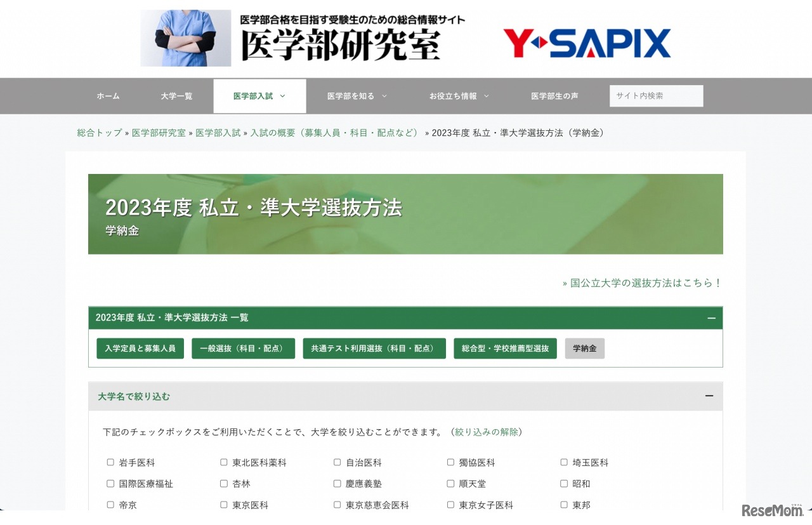
Task: Click the 絞り込みの解除 link
Action: pos(486,430)
